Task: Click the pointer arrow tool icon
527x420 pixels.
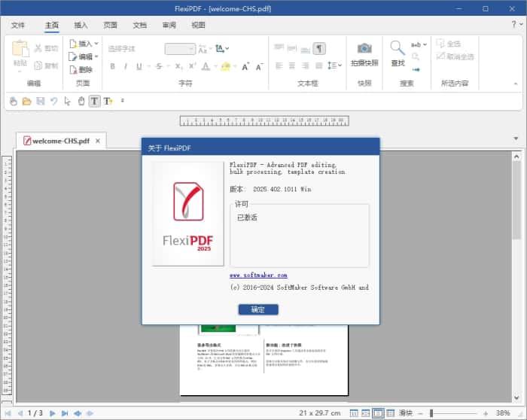Action: (67, 101)
